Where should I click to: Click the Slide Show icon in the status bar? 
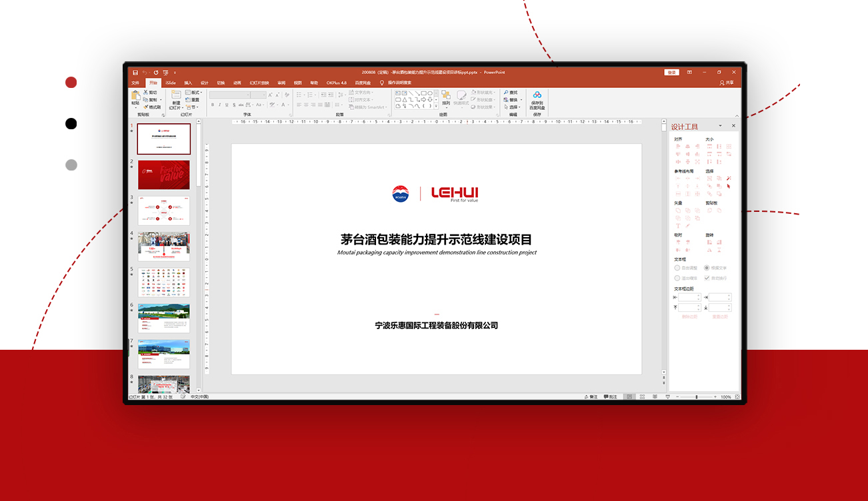(668, 396)
